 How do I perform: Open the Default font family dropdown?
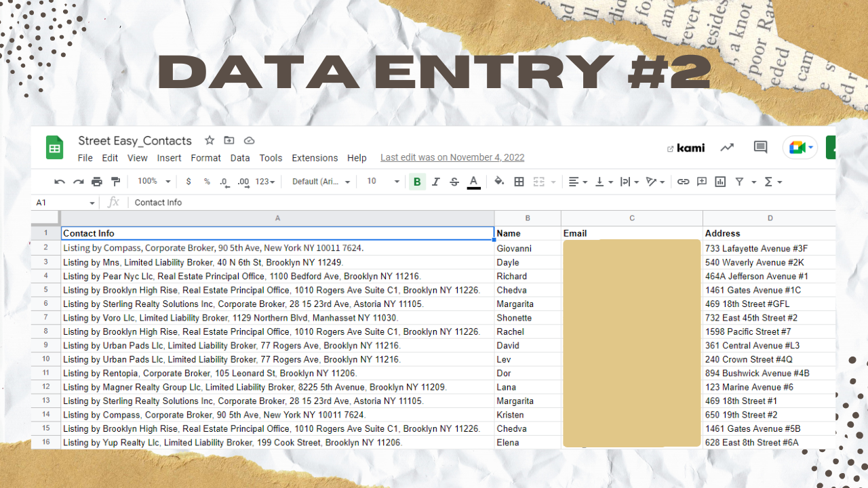pos(321,182)
